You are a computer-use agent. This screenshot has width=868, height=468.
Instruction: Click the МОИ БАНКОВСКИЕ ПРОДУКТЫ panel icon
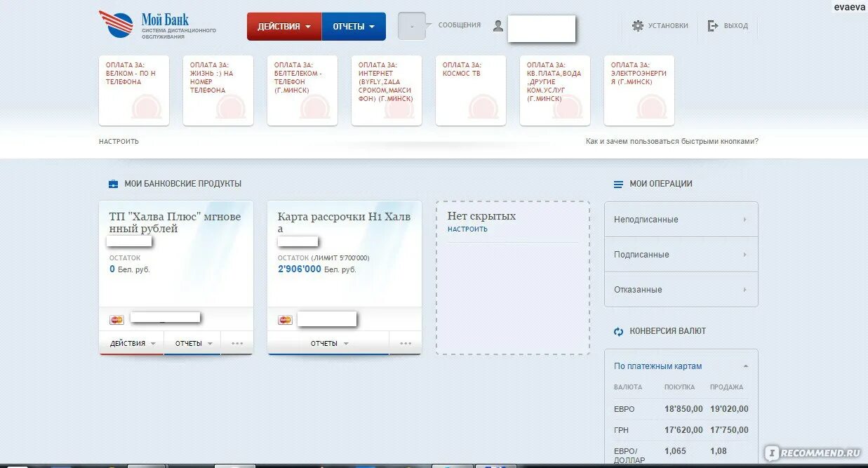(114, 183)
